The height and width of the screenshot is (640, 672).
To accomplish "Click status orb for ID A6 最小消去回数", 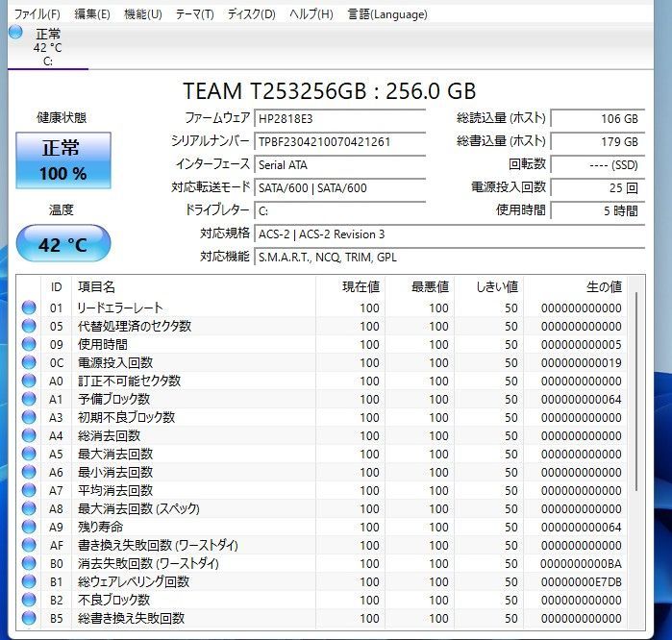I will pyautogui.click(x=29, y=472).
